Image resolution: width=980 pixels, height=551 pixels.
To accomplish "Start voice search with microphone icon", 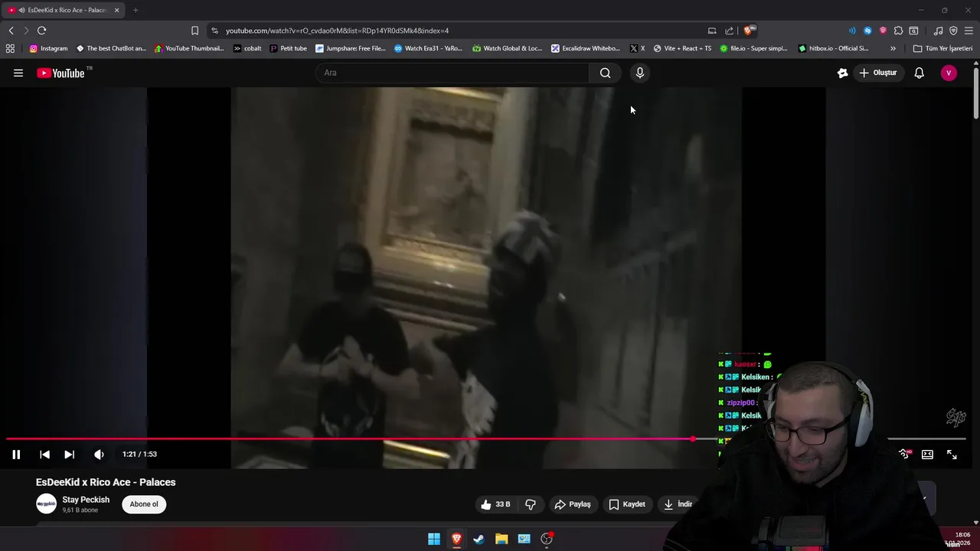I will [x=640, y=73].
